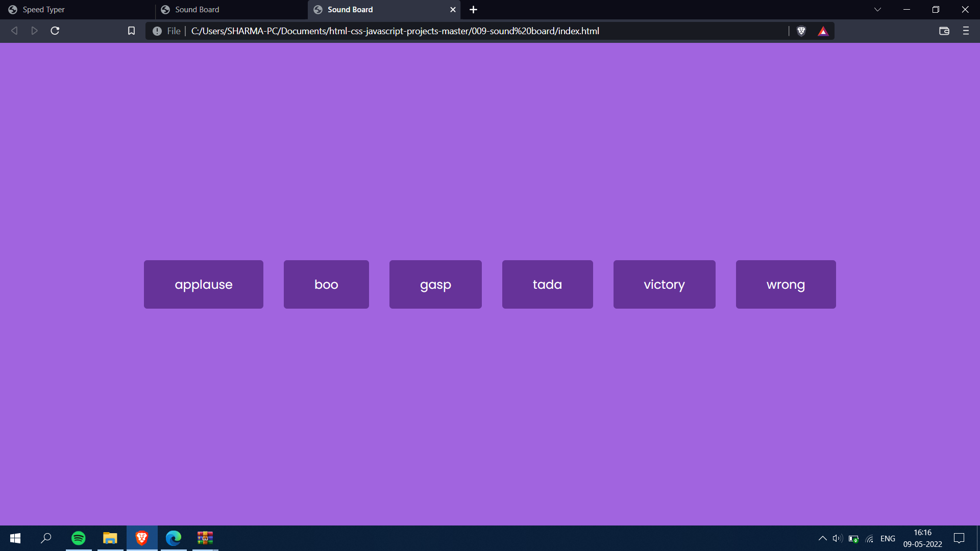Launch Microsoft Edge from taskbar
The width and height of the screenshot is (980, 551).
tap(174, 538)
